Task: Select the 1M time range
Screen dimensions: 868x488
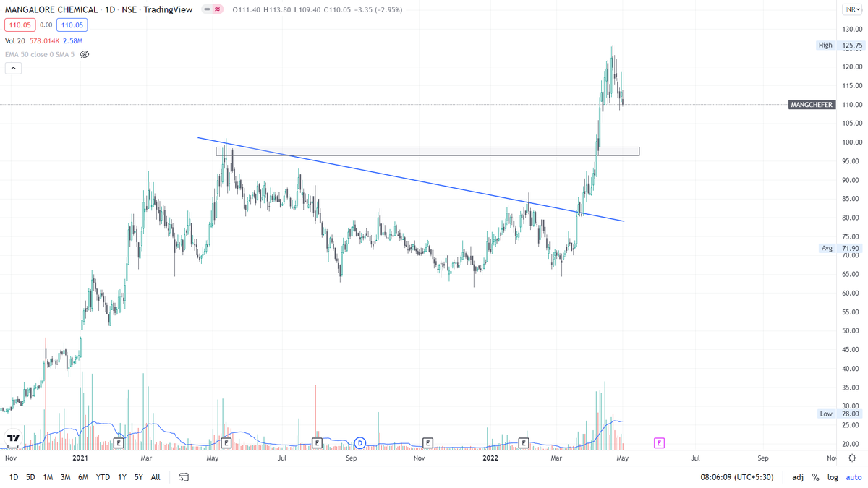Action: [x=48, y=477]
